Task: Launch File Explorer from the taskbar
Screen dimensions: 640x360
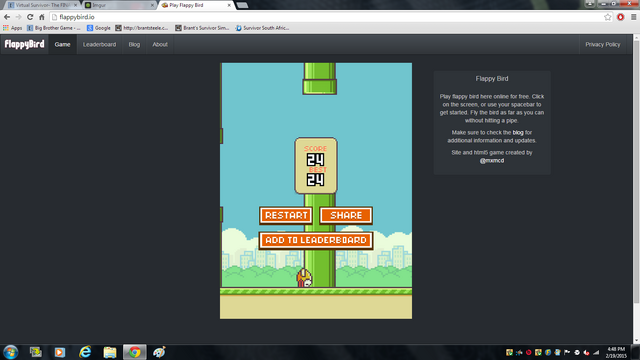Action: tap(110, 352)
